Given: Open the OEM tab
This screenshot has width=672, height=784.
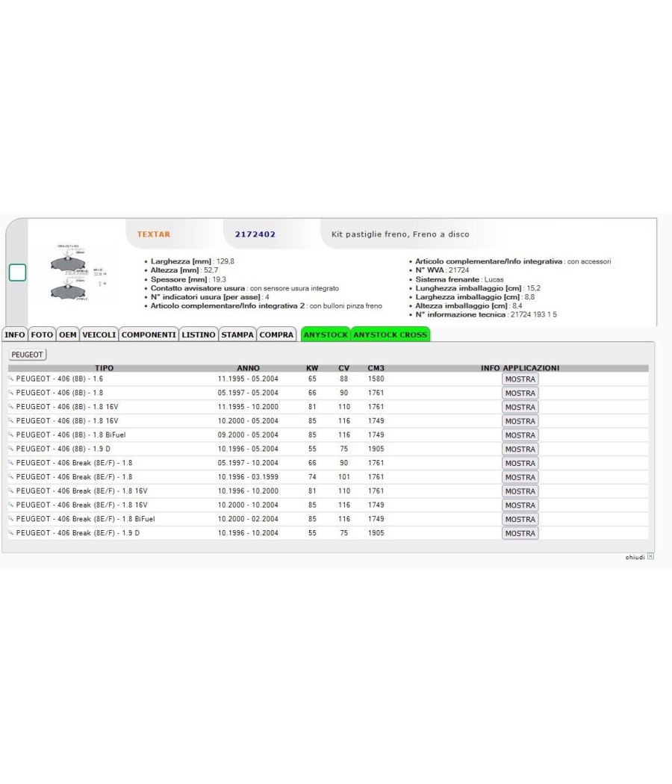Looking at the screenshot, I should (67, 335).
